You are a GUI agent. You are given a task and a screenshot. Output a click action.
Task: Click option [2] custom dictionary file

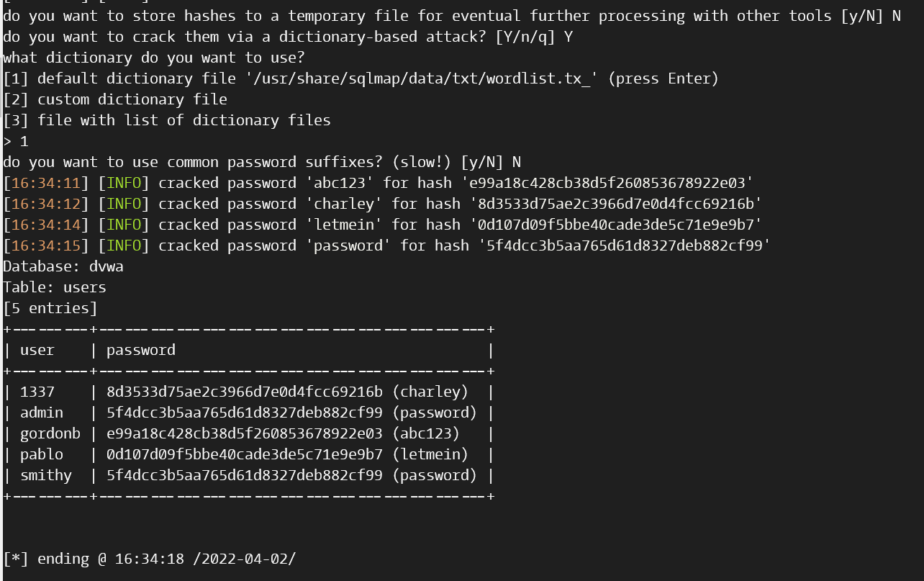(x=115, y=99)
